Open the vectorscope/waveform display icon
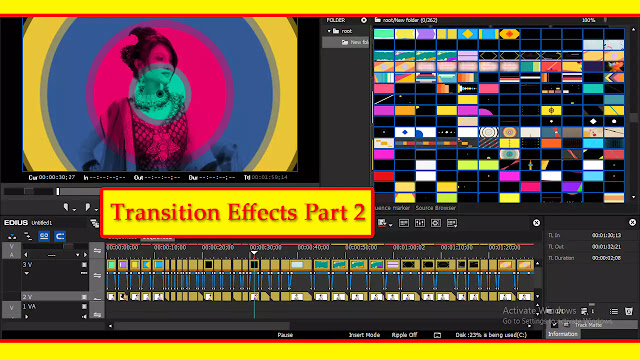 pyautogui.click(x=436, y=223)
